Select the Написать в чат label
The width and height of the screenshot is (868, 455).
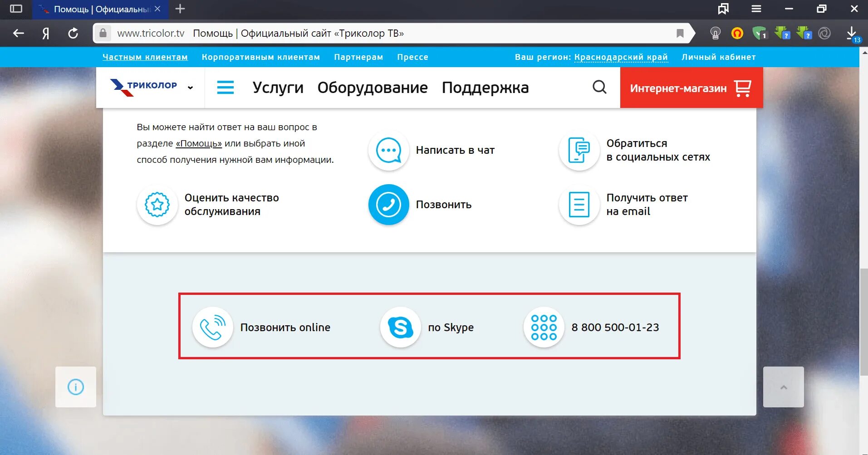[455, 150]
